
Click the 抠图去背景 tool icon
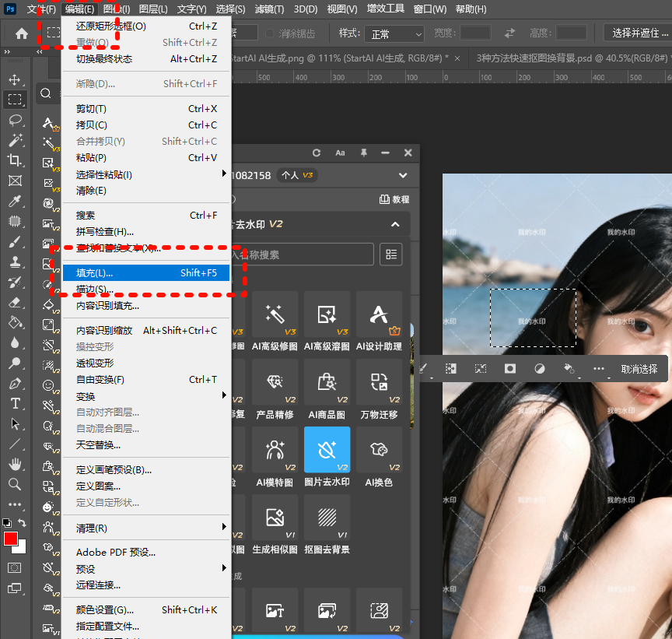327,525
